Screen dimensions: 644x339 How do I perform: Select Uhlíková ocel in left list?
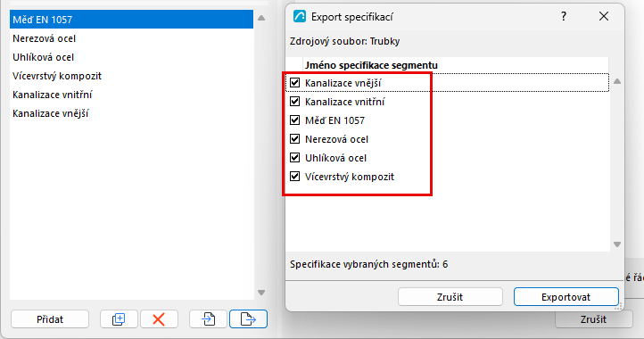(x=131, y=57)
